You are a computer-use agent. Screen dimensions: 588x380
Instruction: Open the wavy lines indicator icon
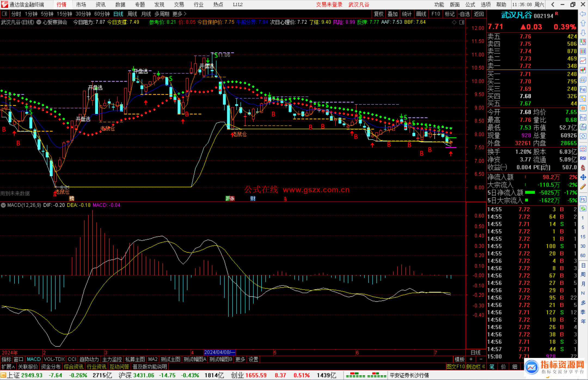click(583, 149)
